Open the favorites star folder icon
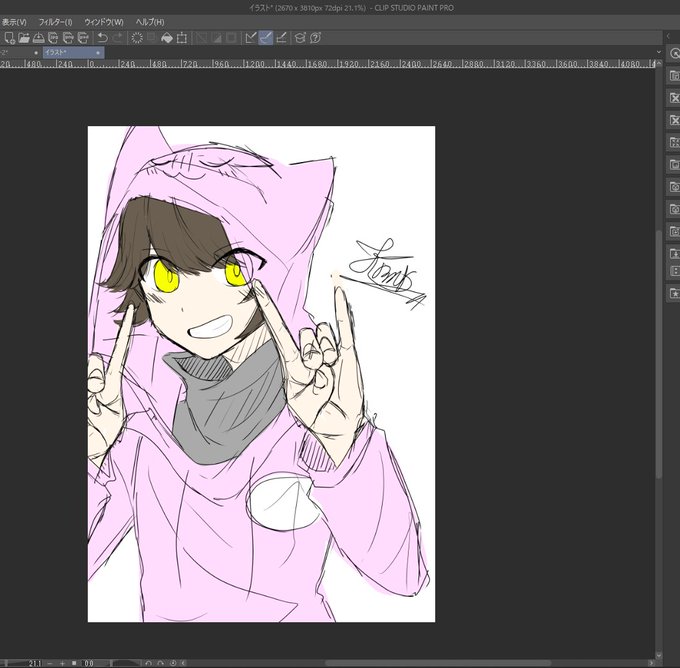680x668 pixels. pyautogui.click(x=674, y=294)
